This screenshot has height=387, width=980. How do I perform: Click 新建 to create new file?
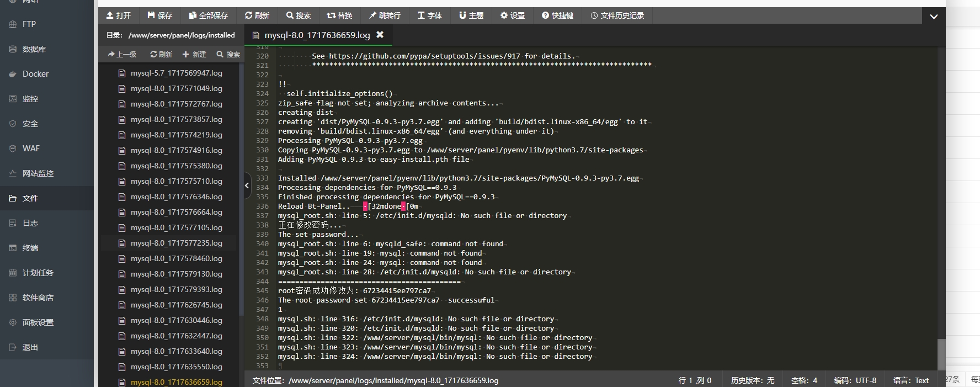pos(194,54)
